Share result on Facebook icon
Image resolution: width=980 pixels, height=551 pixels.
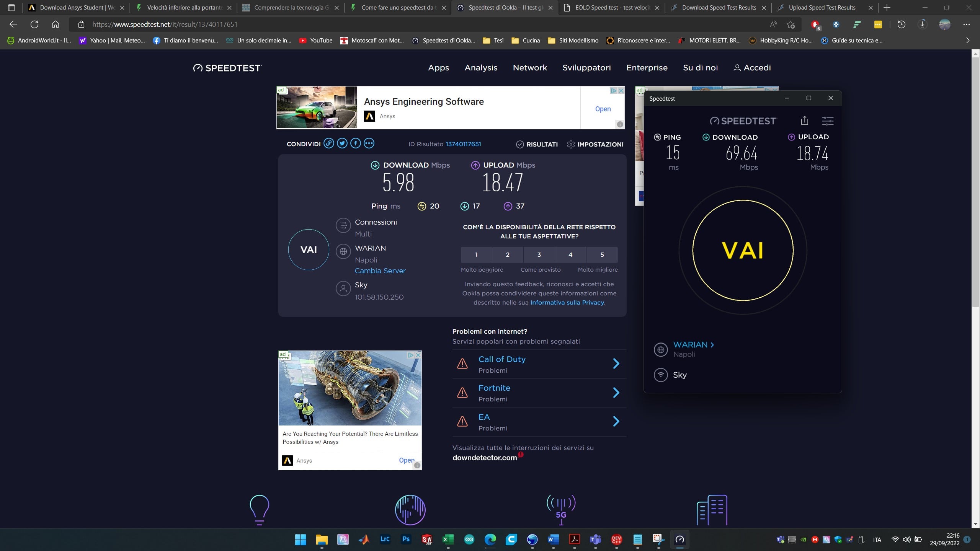tap(355, 143)
